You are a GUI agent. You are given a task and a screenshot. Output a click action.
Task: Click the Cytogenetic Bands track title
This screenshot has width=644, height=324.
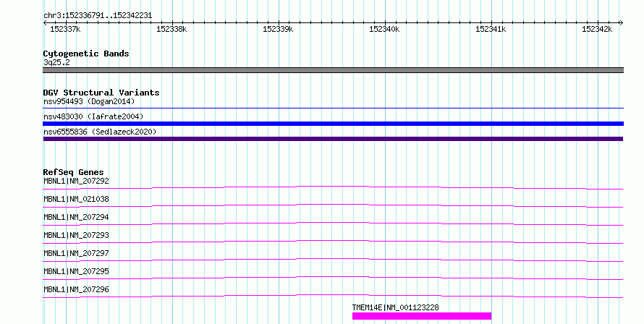[86, 54]
